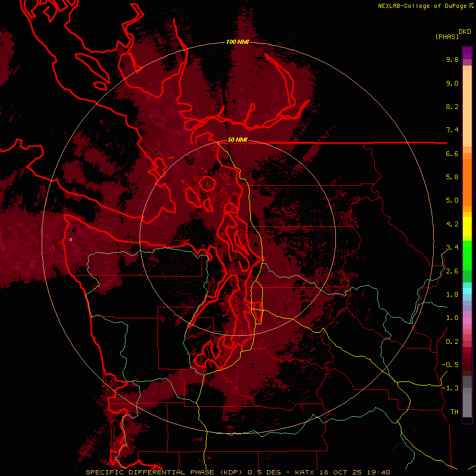Click the 18 OCT 25 19:40 timestamp
The height and width of the screenshot is (476, 476).
click(354, 472)
